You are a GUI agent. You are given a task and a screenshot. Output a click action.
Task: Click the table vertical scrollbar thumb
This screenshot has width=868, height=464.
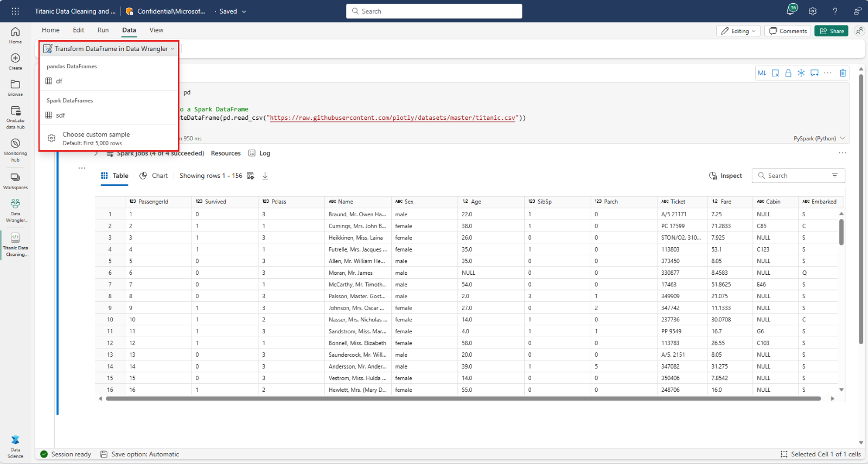click(x=841, y=231)
